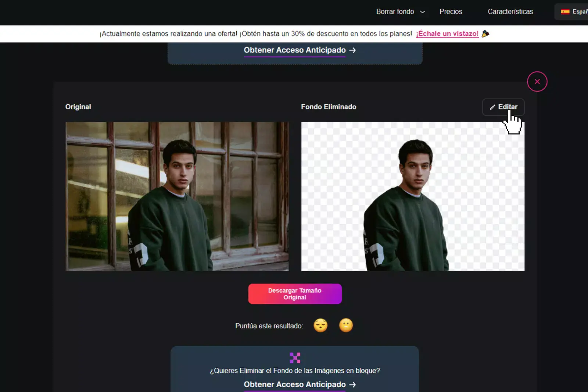Open the Borrar fondo dropdown menu
The width and height of the screenshot is (588, 392).
pos(401,12)
